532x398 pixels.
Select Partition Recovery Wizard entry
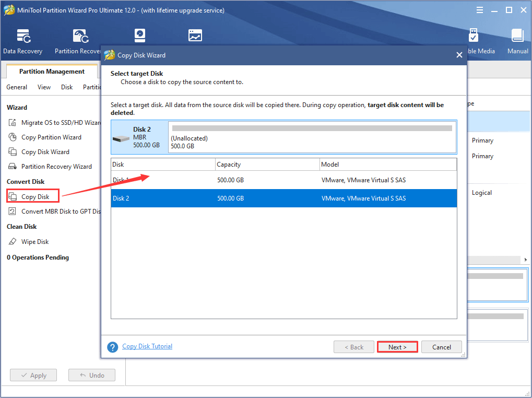[56, 166]
